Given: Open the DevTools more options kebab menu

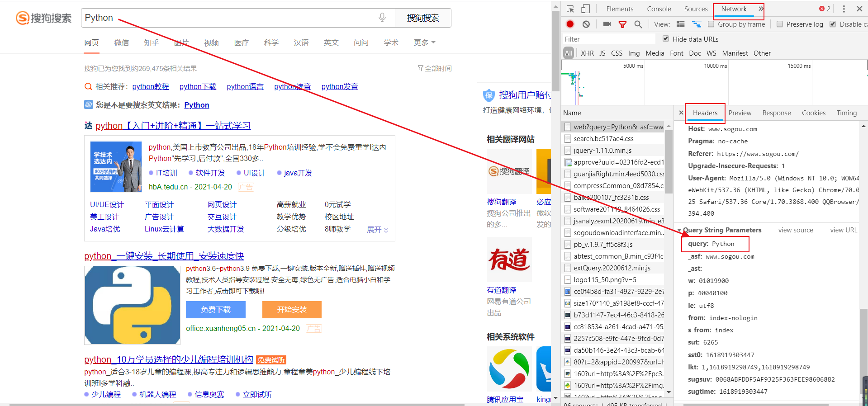Looking at the screenshot, I should click(x=844, y=9).
